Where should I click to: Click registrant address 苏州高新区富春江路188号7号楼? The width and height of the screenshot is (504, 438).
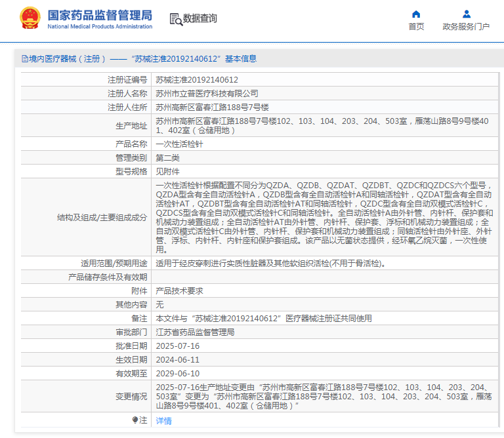tap(212, 107)
